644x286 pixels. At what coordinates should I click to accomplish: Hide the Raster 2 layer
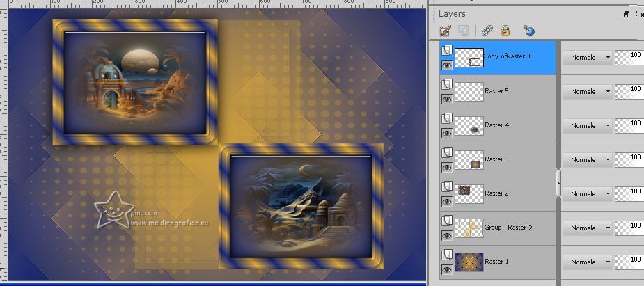pyautogui.click(x=447, y=201)
